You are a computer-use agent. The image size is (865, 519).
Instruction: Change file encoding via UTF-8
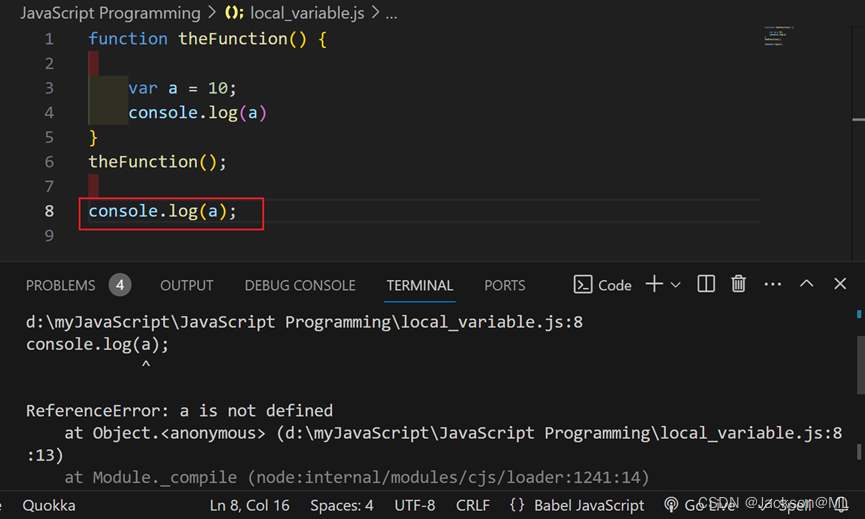click(x=415, y=505)
